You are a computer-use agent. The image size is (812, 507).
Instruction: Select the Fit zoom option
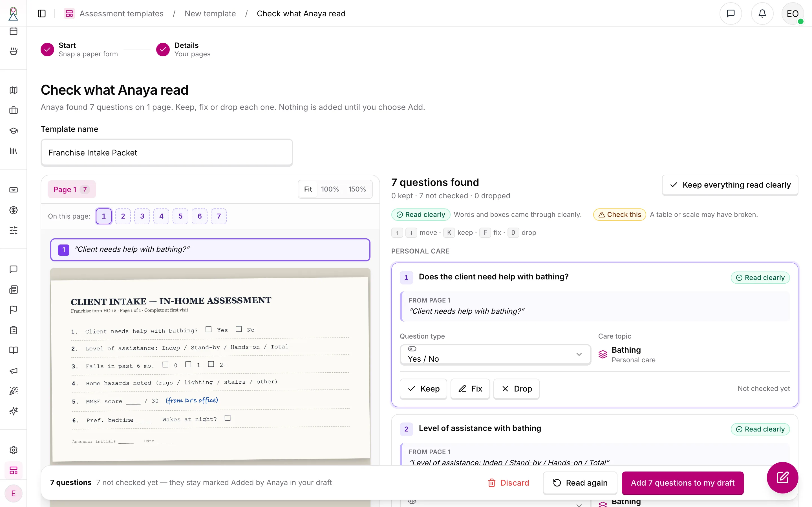coord(308,189)
